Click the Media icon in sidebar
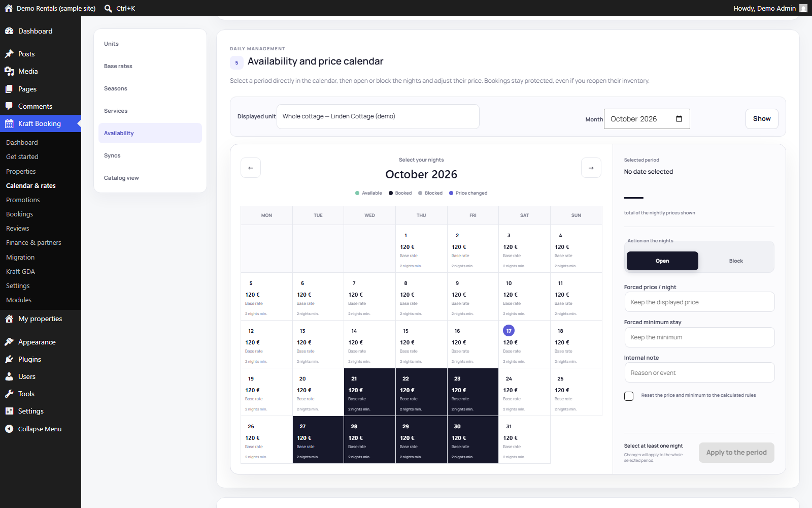Viewport: 812px width, 508px height. tap(9, 71)
